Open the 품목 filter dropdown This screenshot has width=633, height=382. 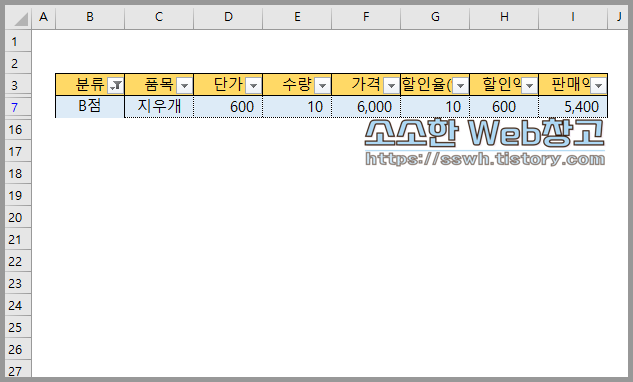[x=184, y=85]
